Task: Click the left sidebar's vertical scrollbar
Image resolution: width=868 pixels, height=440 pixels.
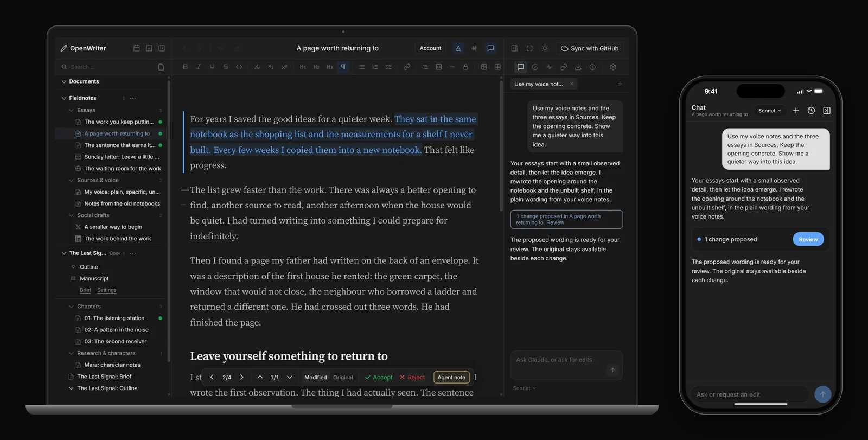Action: tap(169, 221)
